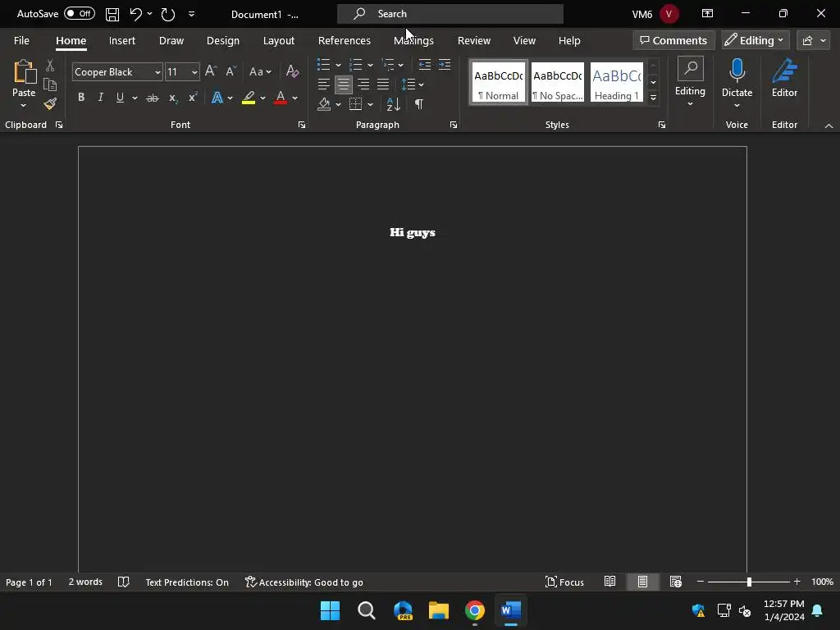The height and width of the screenshot is (630, 840).
Task: Apply yellow text highlight color
Action: (248, 98)
